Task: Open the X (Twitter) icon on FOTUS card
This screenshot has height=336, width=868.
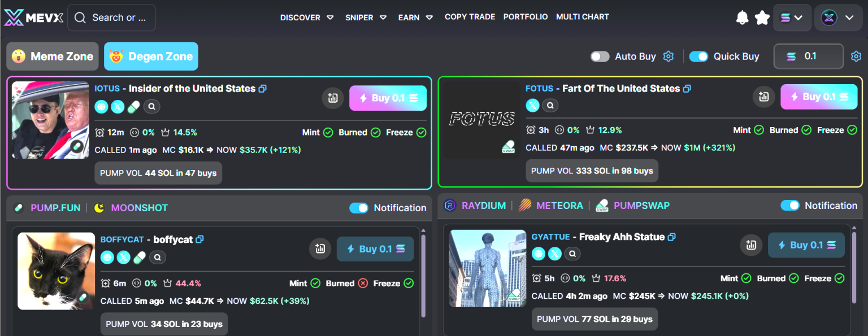Action: (532, 105)
